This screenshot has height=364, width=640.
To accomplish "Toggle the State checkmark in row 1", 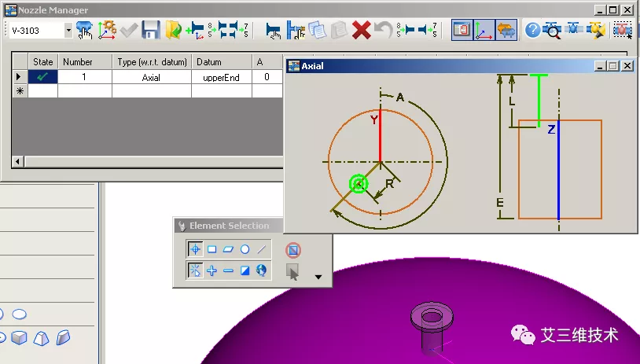I will click(x=42, y=77).
